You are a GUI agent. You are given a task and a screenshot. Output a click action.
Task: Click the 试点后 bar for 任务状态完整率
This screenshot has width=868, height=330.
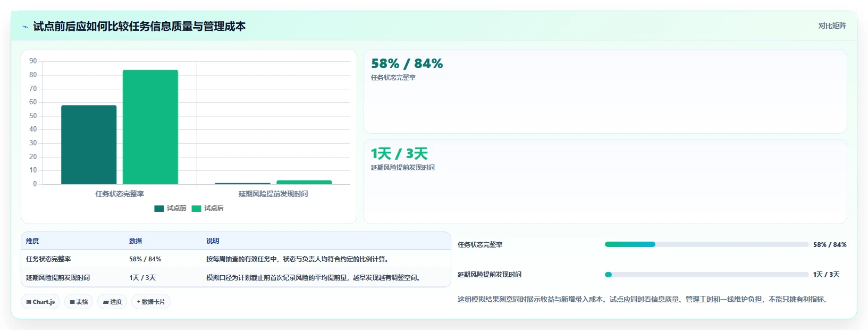pyautogui.click(x=150, y=127)
